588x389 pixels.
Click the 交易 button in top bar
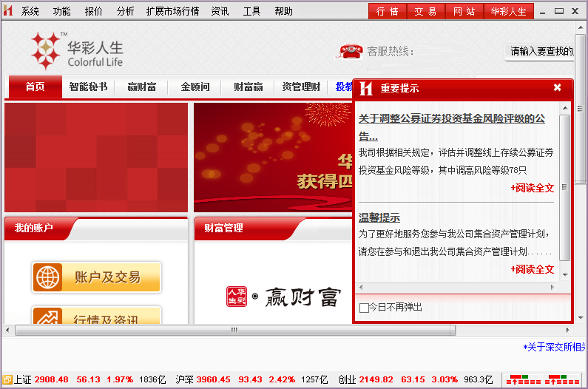click(x=425, y=11)
